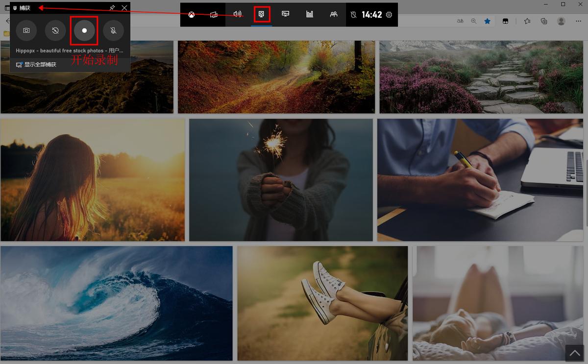588x364 pixels.
Task: Open the browser three-dot menu
Action: [579, 21]
